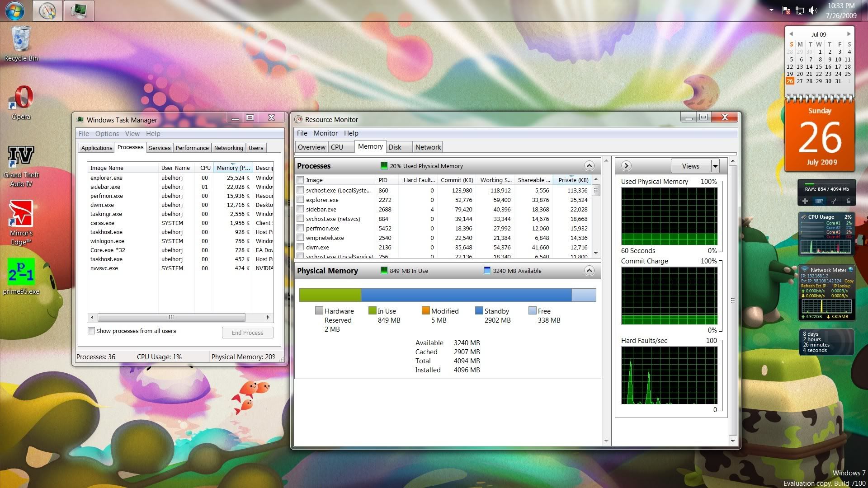
Task: Sort by the Private (KB) column header
Action: tap(573, 180)
